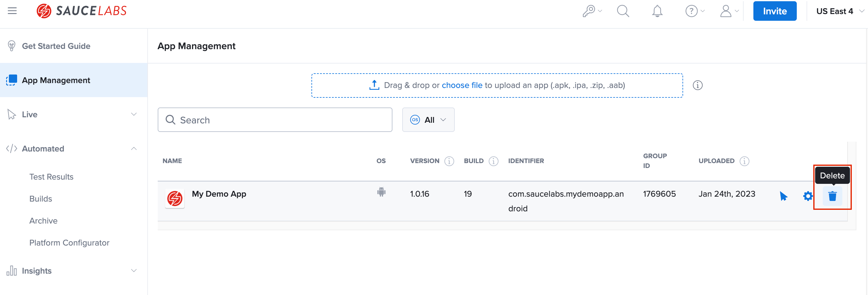Focus the app Search field
The width and height of the screenshot is (868, 295).
[280, 120]
